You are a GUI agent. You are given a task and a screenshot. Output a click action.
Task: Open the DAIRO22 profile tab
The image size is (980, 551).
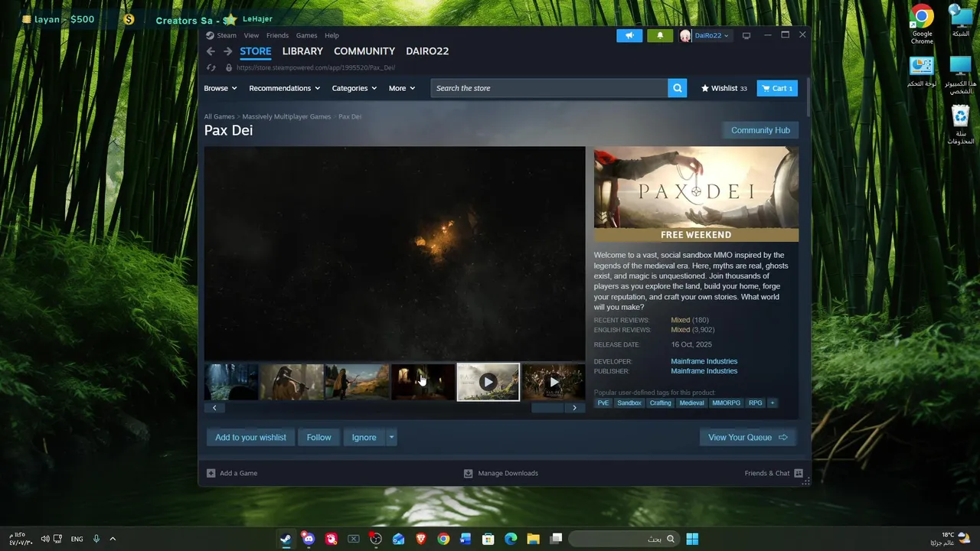[427, 51]
